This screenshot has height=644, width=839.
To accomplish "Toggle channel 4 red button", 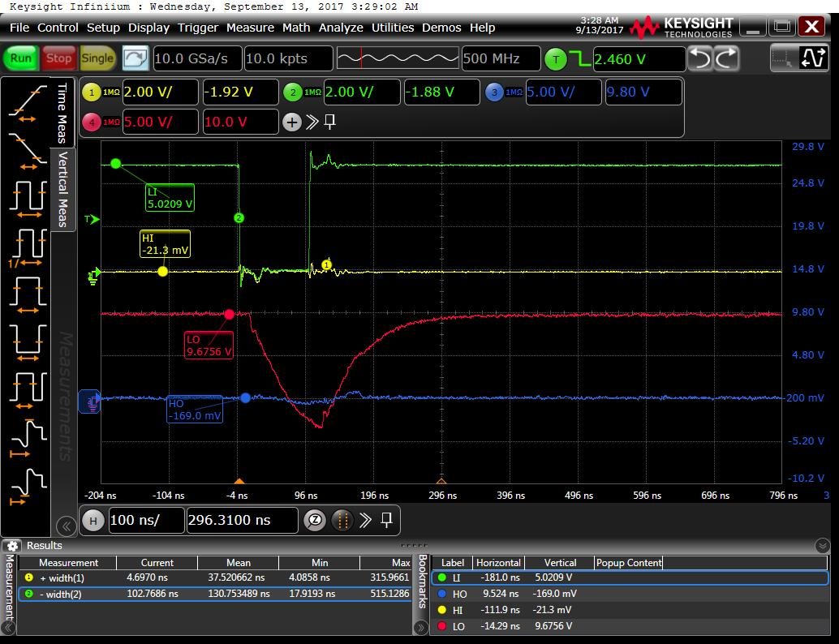I will 92,122.
